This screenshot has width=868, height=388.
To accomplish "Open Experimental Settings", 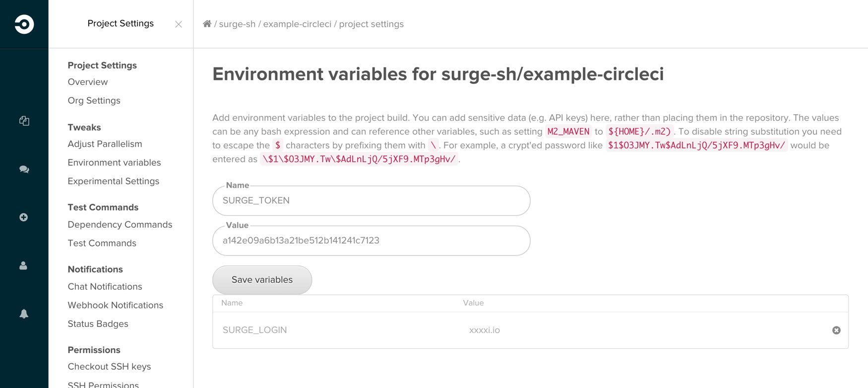I will 114,181.
